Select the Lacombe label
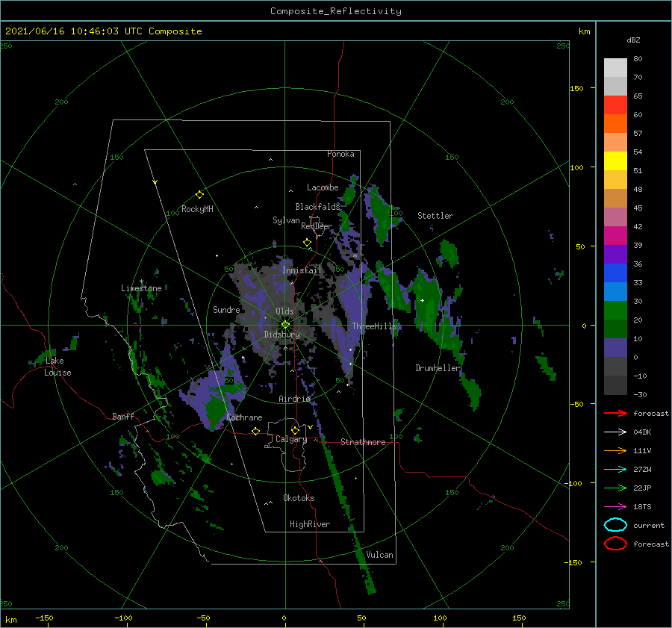This screenshot has height=628, width=672. (323, 187)
